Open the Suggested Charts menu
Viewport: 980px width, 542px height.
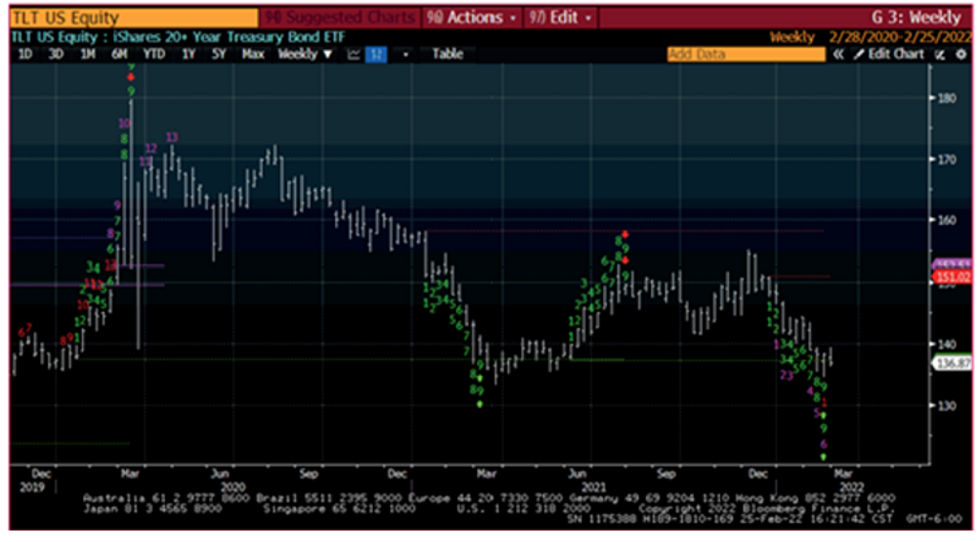pyautogui.click(x=340, y=17)
